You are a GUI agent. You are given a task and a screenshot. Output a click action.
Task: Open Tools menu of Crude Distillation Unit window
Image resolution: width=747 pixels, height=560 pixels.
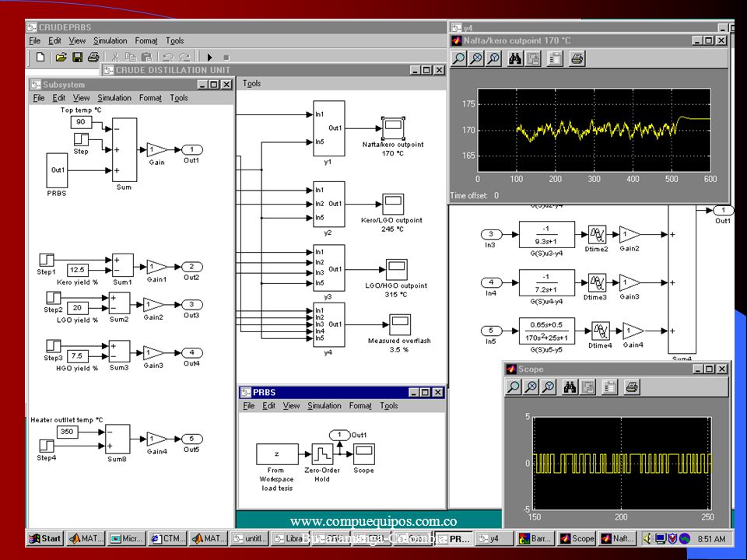(x=251, y=83)
